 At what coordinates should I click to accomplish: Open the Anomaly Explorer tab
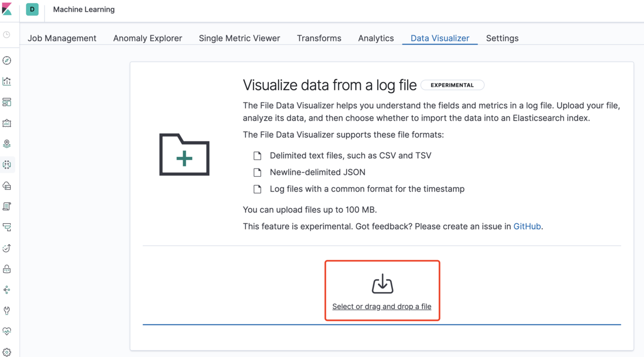(x=148, y=38)
